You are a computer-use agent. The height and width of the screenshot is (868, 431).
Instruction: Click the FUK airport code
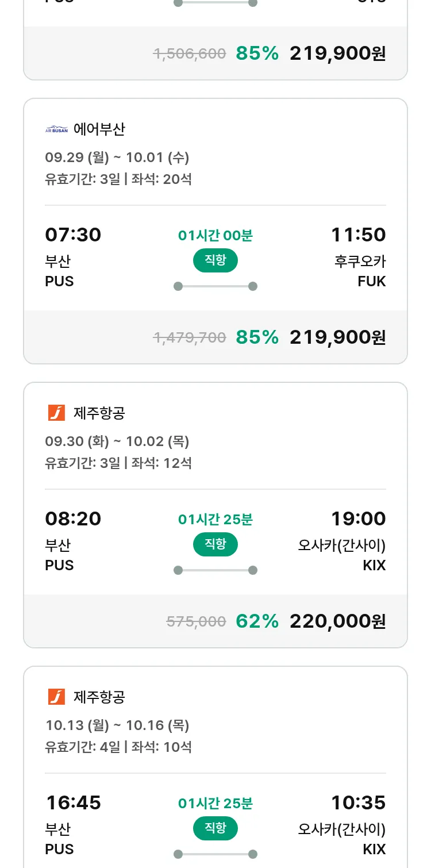pyautogui.click(x=371, y=281)
